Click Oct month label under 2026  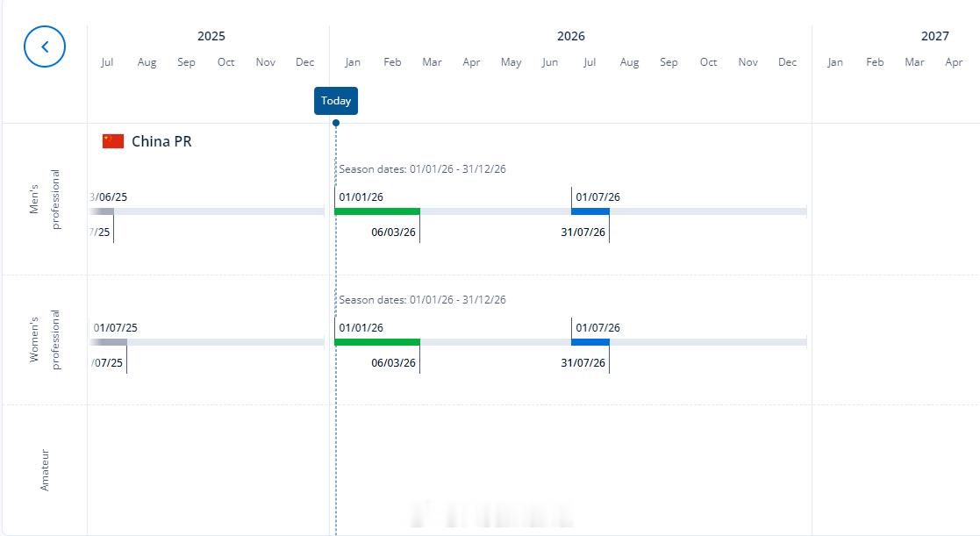pyautogui.click(x=708, y=61)
